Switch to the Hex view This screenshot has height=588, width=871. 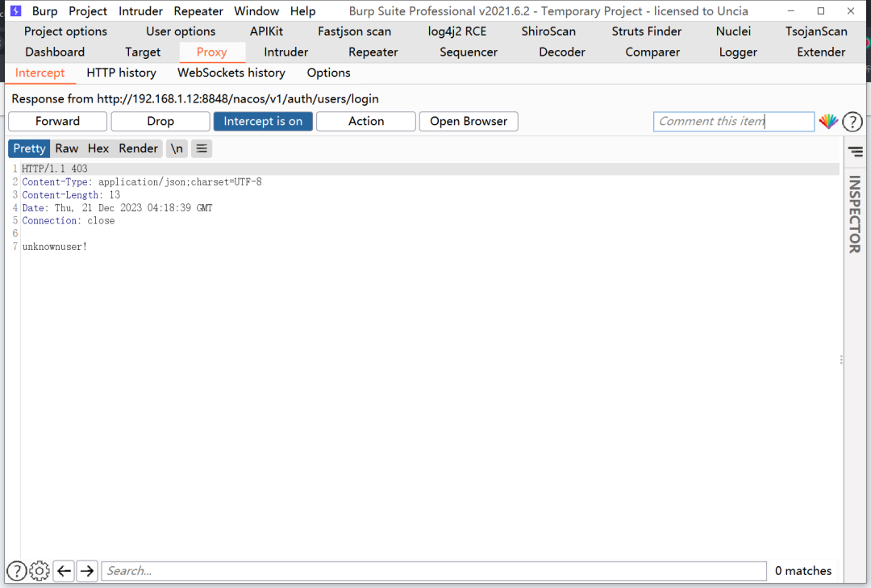[x=98, y=148]
